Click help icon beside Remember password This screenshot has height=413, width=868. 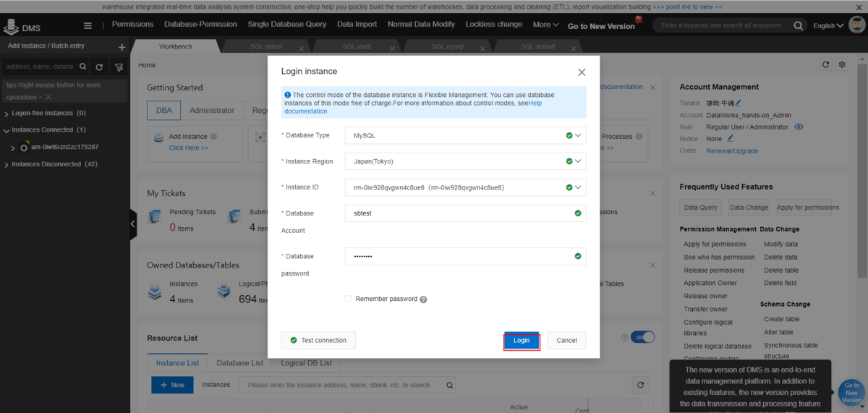click(423, 299)
